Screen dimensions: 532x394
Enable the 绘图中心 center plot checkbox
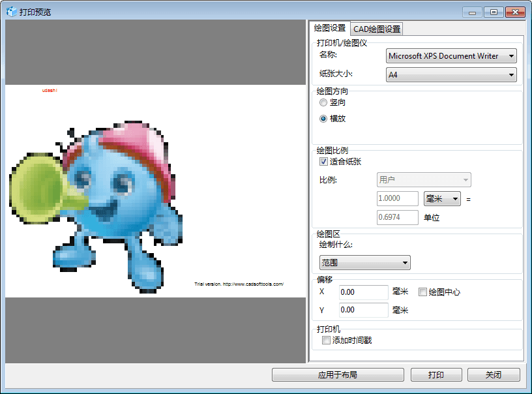click(x=422, y=292)
